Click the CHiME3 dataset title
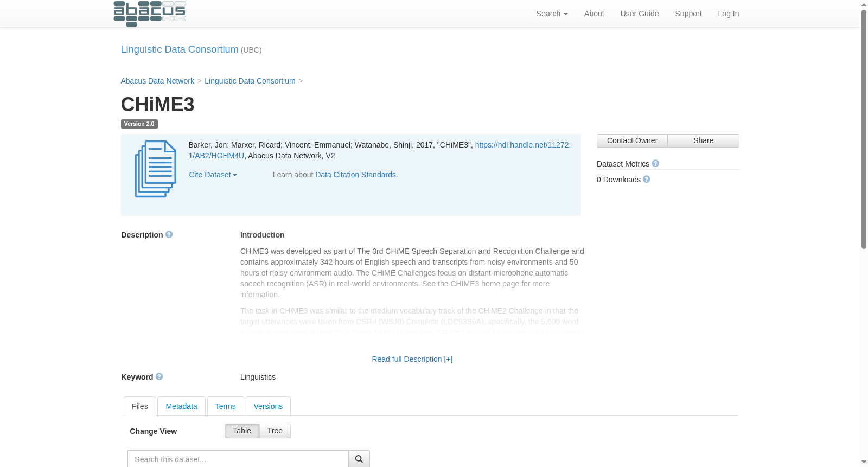This screenshot has height=467, width=868. coord(157,104)
